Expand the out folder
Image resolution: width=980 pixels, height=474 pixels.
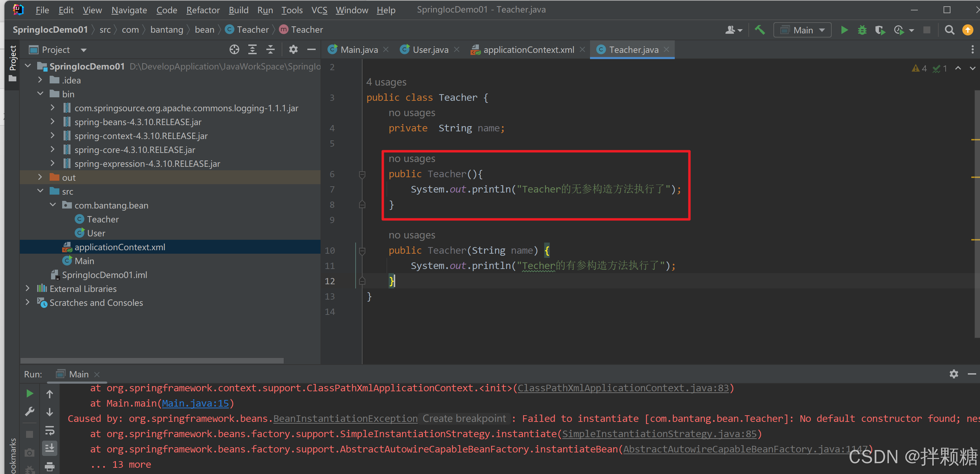(x=40, y=178)
